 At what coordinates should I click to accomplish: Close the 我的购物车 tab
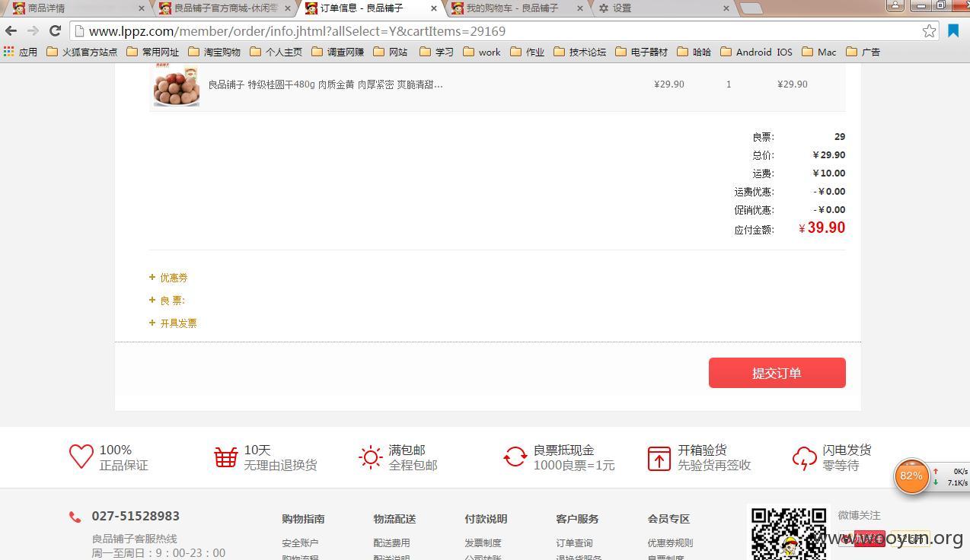[580, 8]
